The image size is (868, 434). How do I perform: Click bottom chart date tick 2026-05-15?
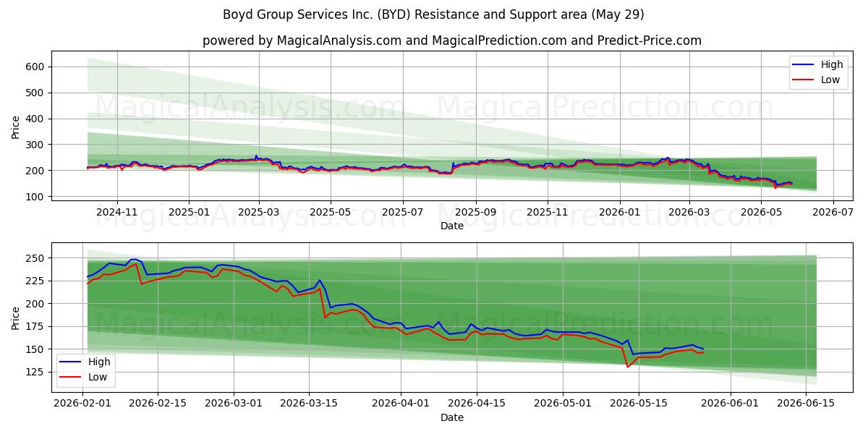click(639, 404)
